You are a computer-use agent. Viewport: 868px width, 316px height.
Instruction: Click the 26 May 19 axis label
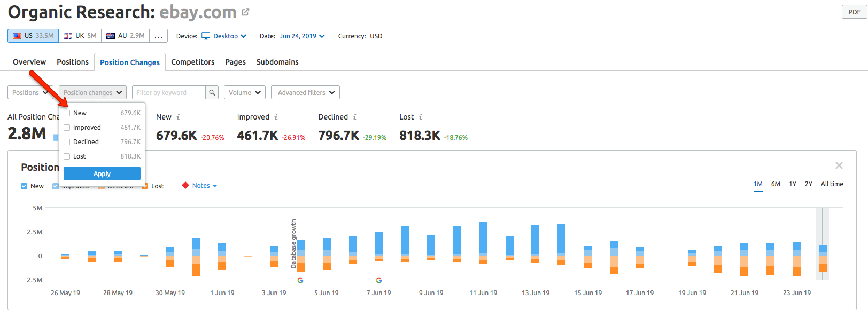pos(65,293)
